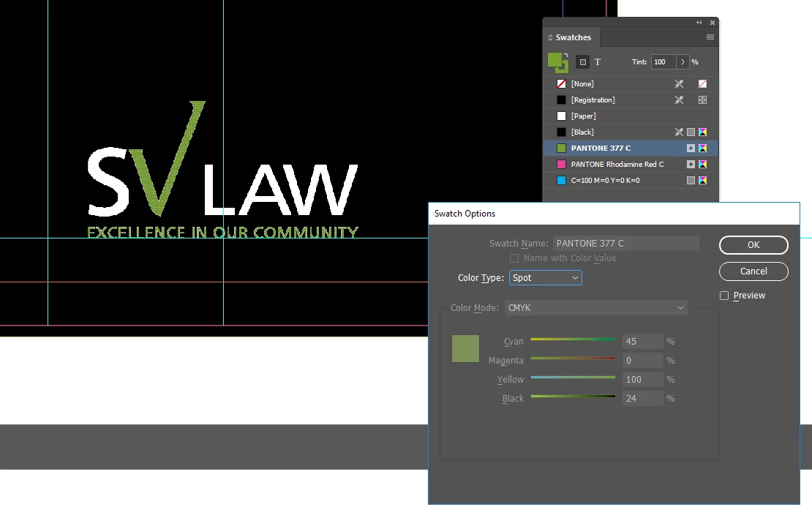Click the cyan color chip in swatch list
Image resolution: width=812 pixels, height=518 pixels.
tap(561, 180)
